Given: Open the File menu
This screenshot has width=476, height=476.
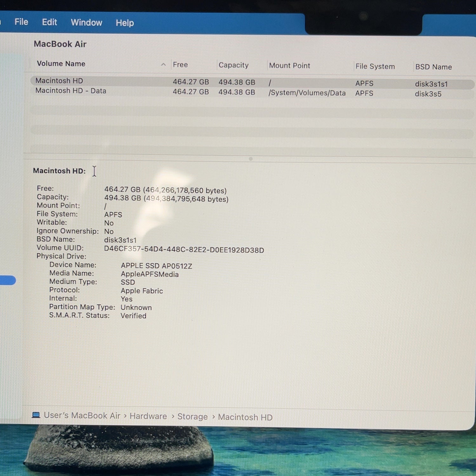Looking at the screenshot, I should [x=21, y=22].
